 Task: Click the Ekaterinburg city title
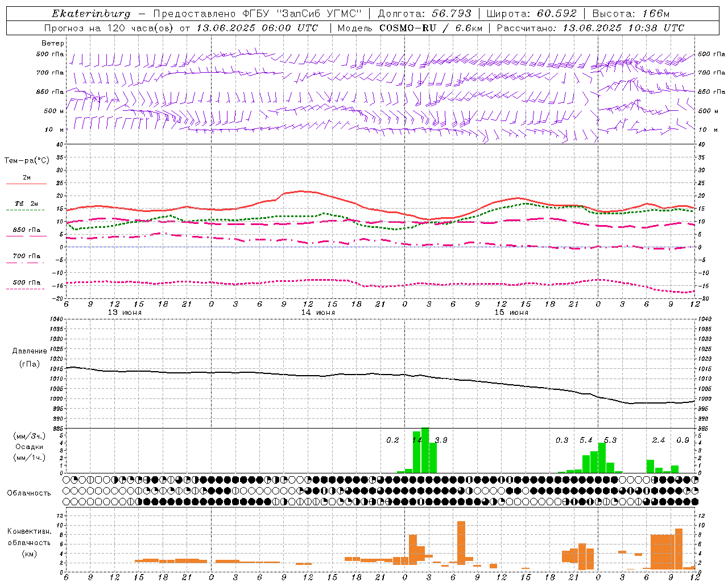click(x=91, y=14)
